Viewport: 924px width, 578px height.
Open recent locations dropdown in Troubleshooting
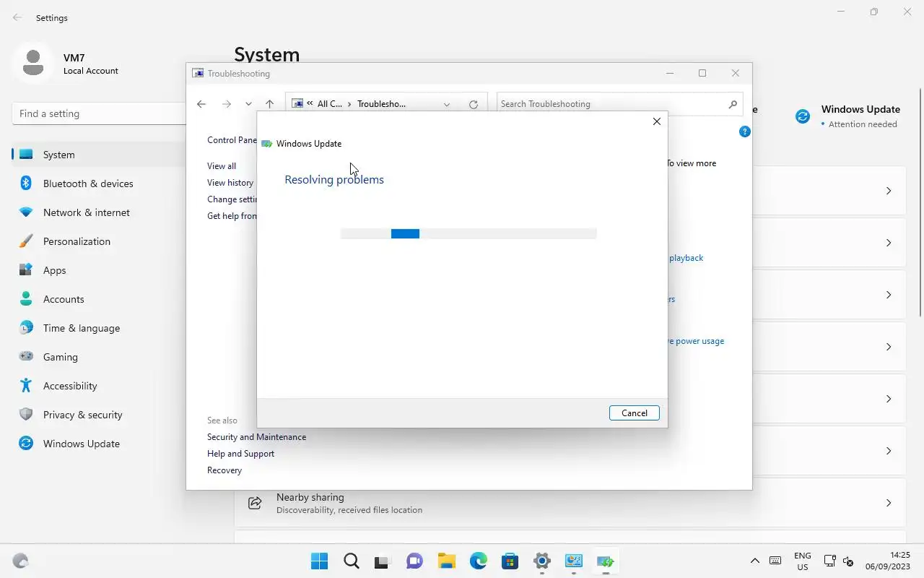[x=248, y=104]
